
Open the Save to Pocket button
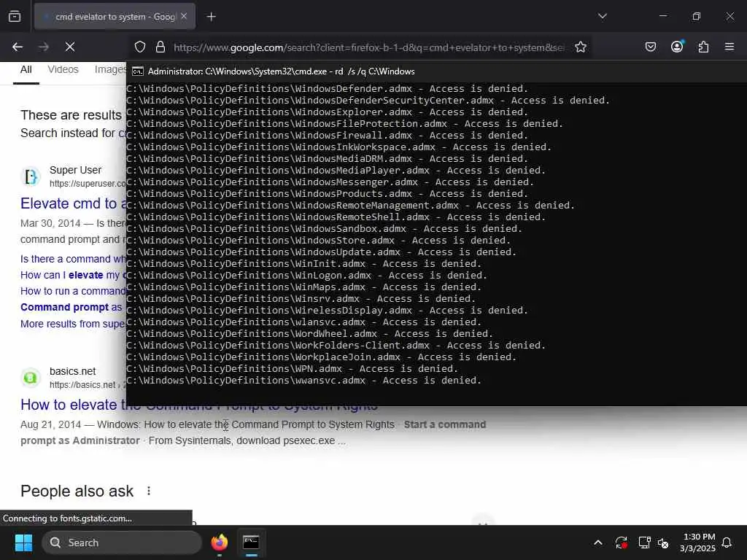651,47
